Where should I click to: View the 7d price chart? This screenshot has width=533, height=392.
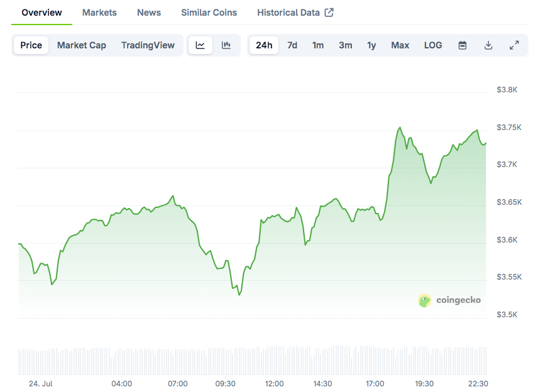coord(292,45)
